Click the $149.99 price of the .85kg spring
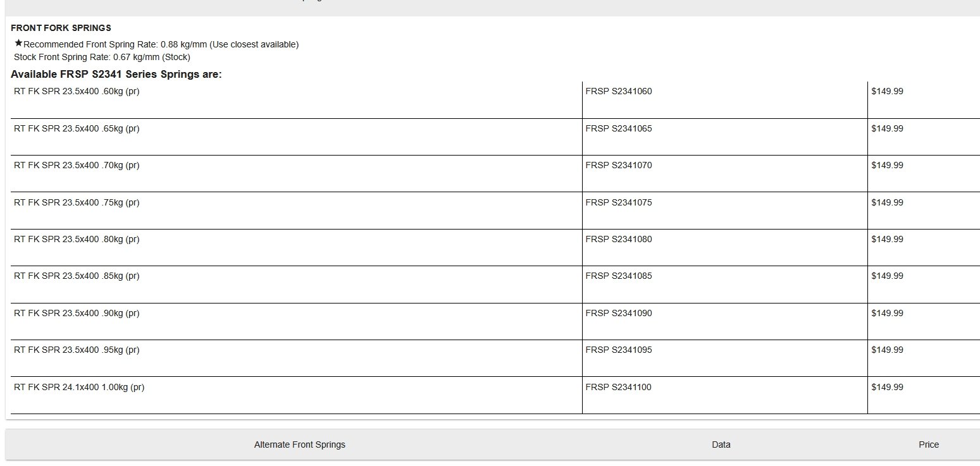The width and height of the screenshot is (980, 466). tap(887, 276)
